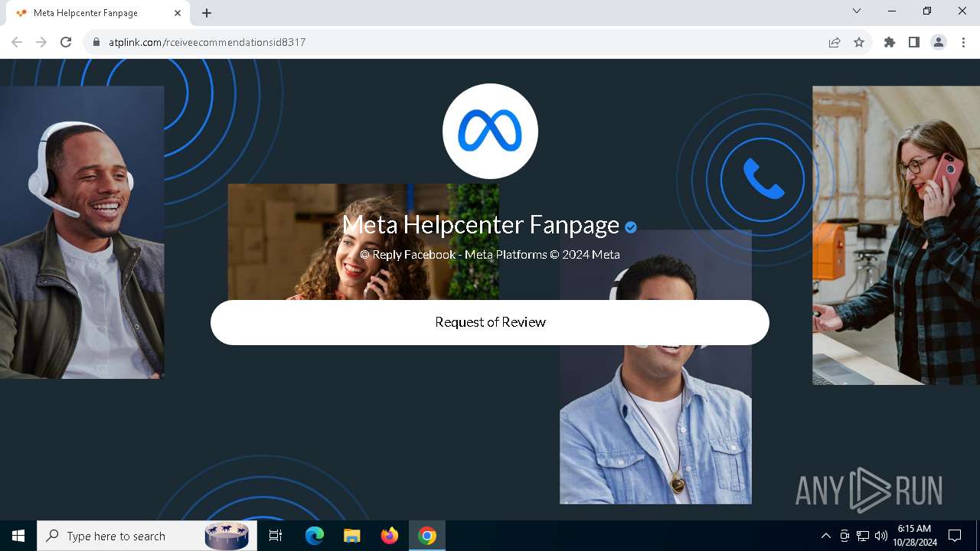Open the Extensions puzzle icon
The height and width of the screenshot is (551, 980).
click(x=890, y=42)
